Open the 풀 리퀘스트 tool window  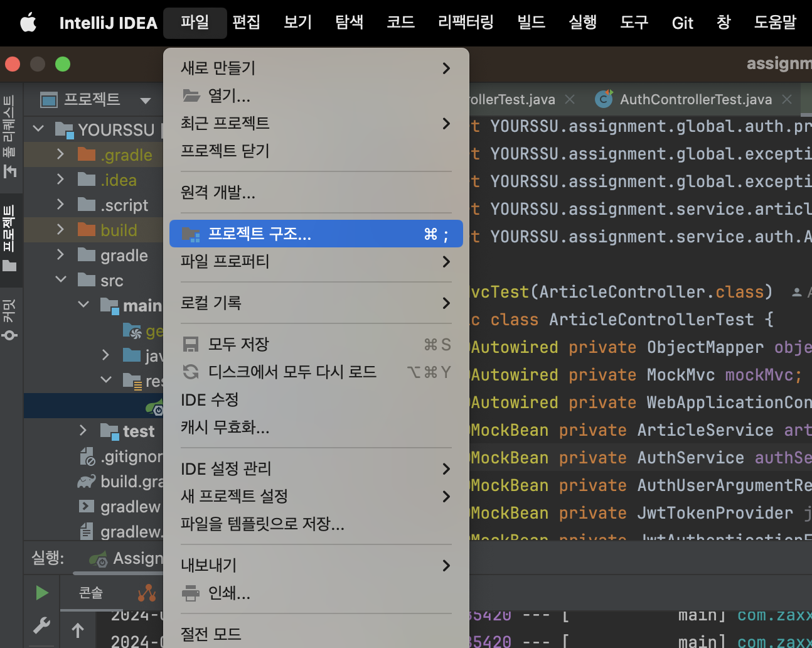9,136
